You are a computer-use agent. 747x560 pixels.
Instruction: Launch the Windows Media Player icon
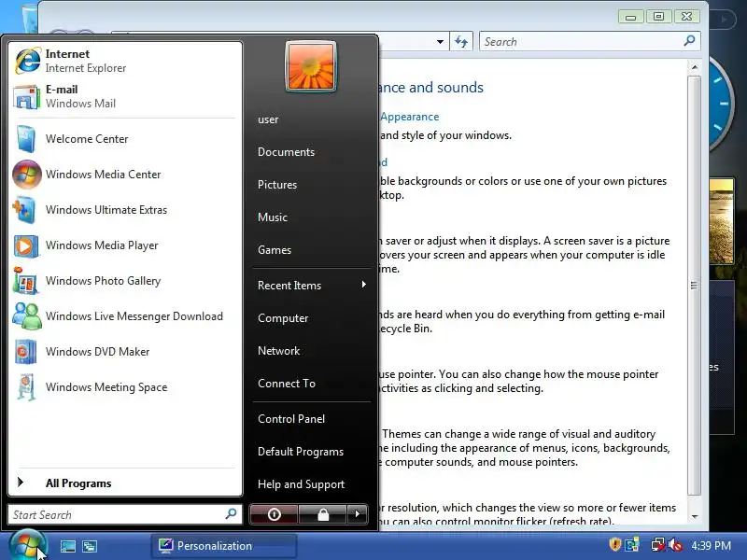26,245
